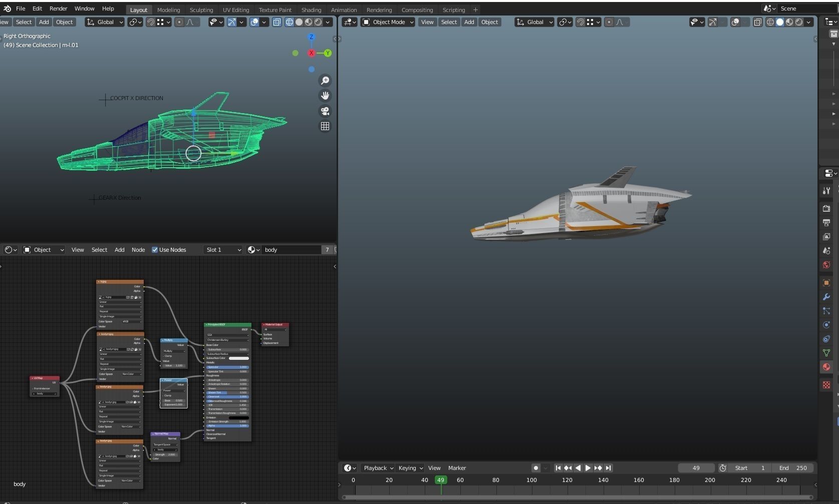Image resolution: width=839 pixels, height=504 pixels.
Task: Click the red X axis on navigation gizmo
Action: click(x=312, y=53)
